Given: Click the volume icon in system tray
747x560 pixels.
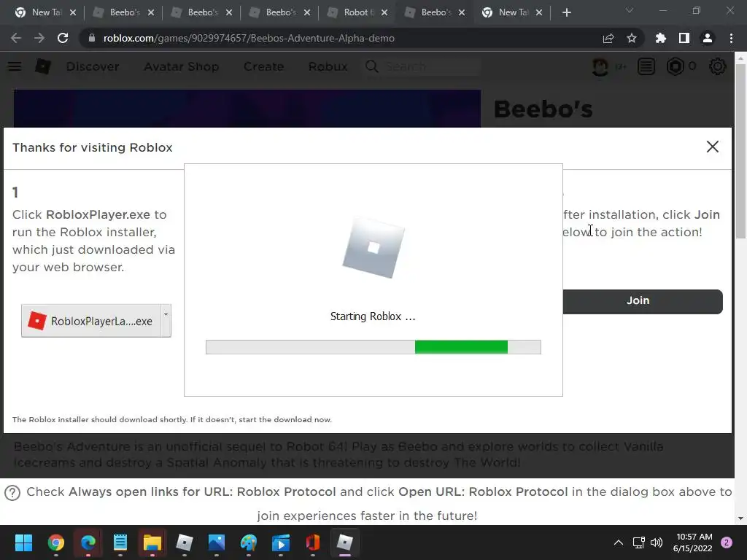Looking at the screenshot, I should coord(657,542).
